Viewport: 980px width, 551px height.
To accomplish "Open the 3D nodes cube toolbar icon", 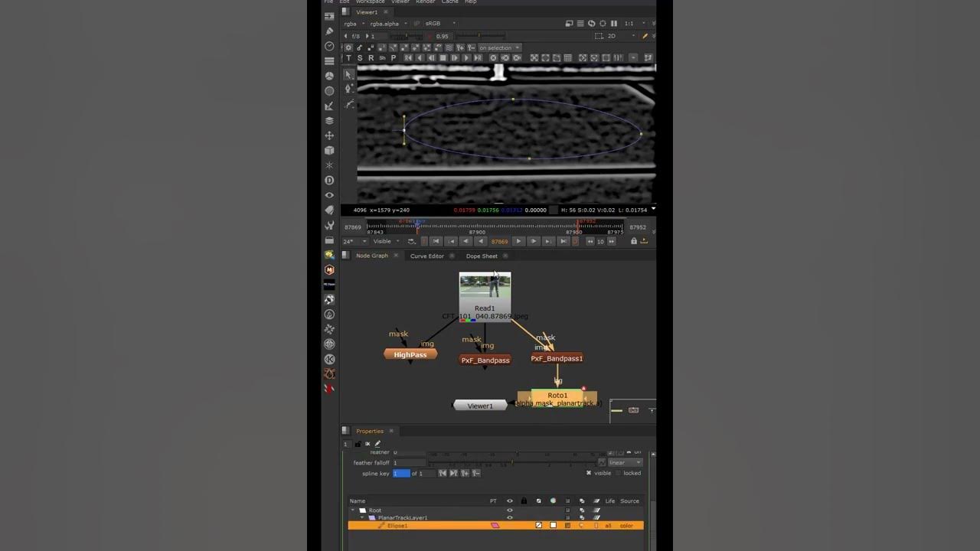I will pos(329,151).
